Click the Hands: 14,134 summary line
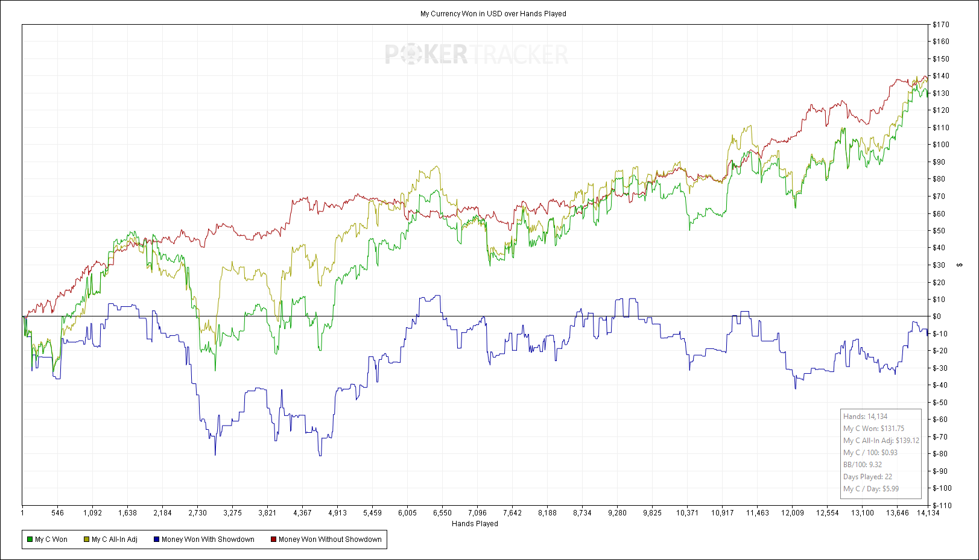 tap(865, 417)
